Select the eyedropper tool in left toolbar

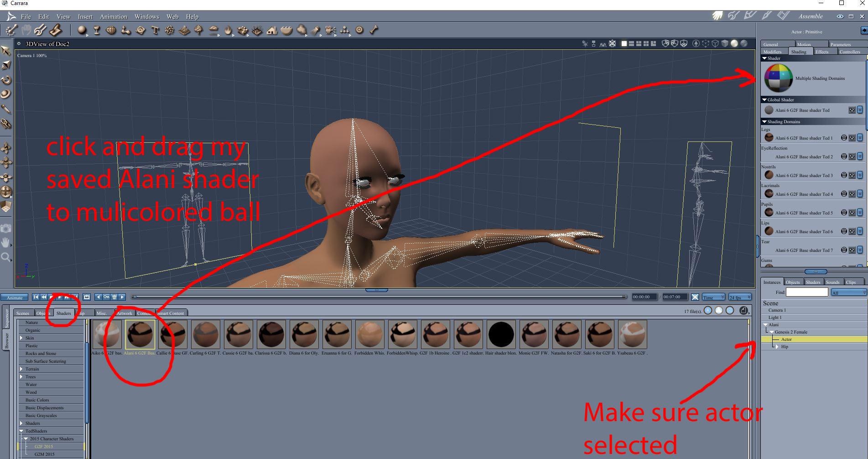click(6, 110)
